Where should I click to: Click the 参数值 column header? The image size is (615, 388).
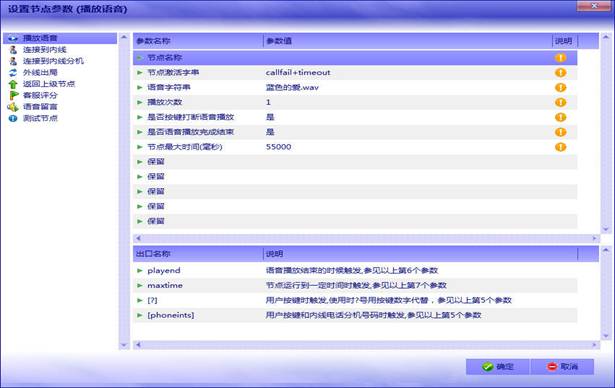pyautogui.click(x=408, y=41)
